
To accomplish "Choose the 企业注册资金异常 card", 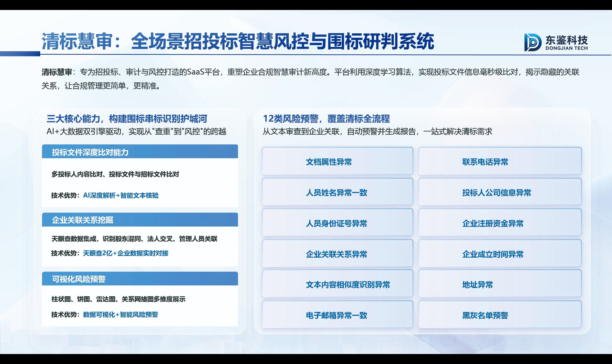I will point(500,222).
